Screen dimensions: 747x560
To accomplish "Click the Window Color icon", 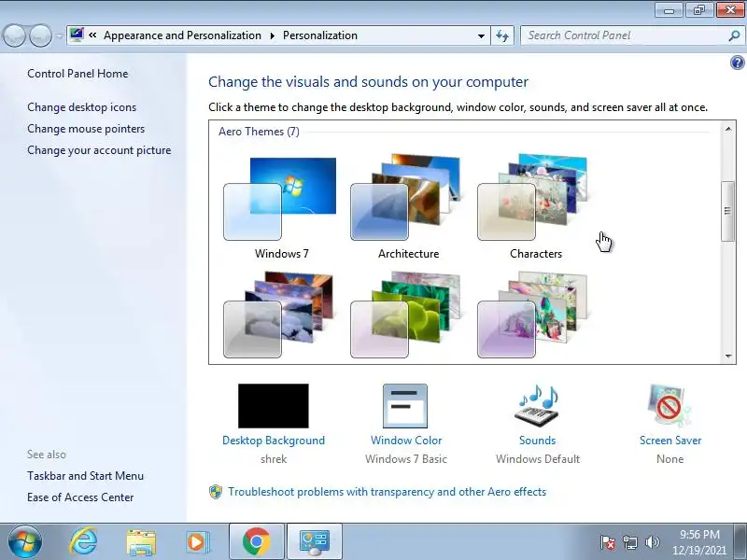I will (x=405, y=406).
